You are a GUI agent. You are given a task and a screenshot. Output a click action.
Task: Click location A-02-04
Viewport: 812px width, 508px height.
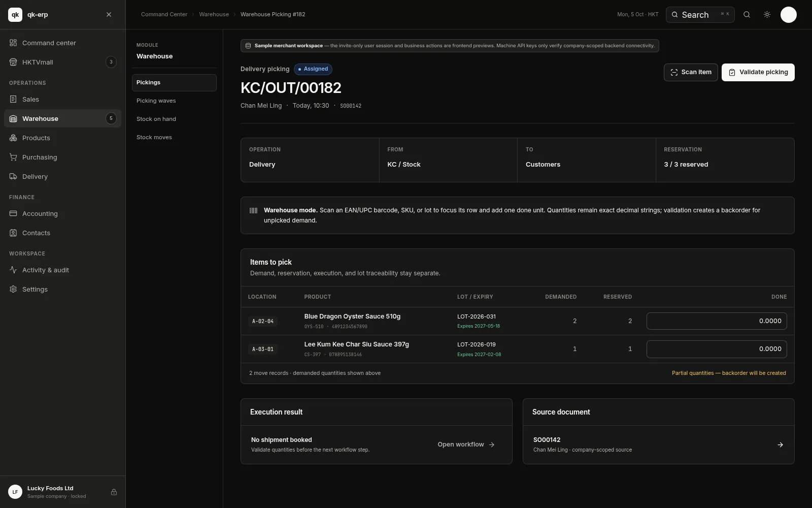coord(263,321)
